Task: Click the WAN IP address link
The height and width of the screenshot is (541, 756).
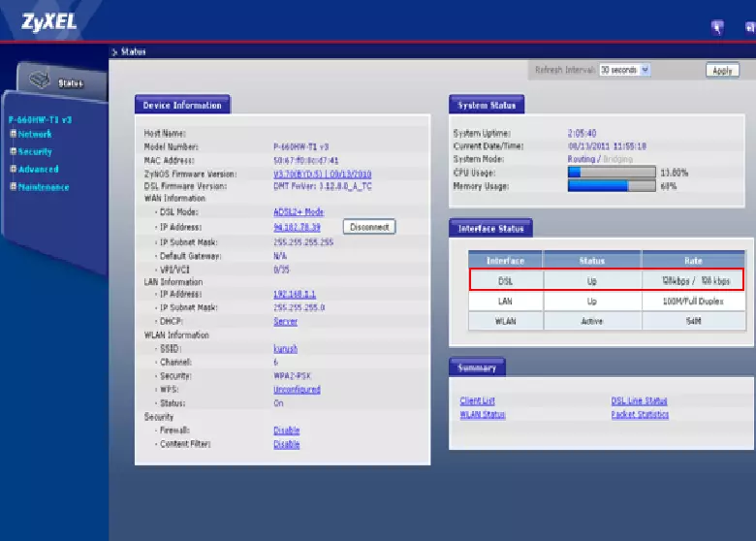Action: click(297, 227)
